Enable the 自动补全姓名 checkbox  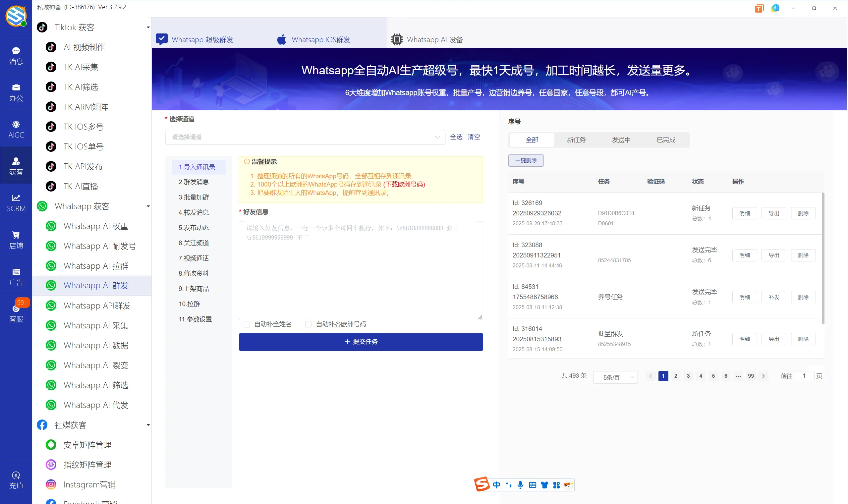(247, 324)
